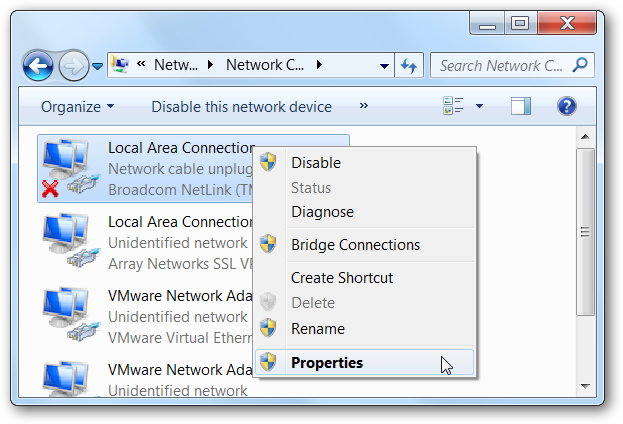This screenshot has width=623, height=424.
Task: Choose Diagnose in the context menu
Action: (365, 212)
